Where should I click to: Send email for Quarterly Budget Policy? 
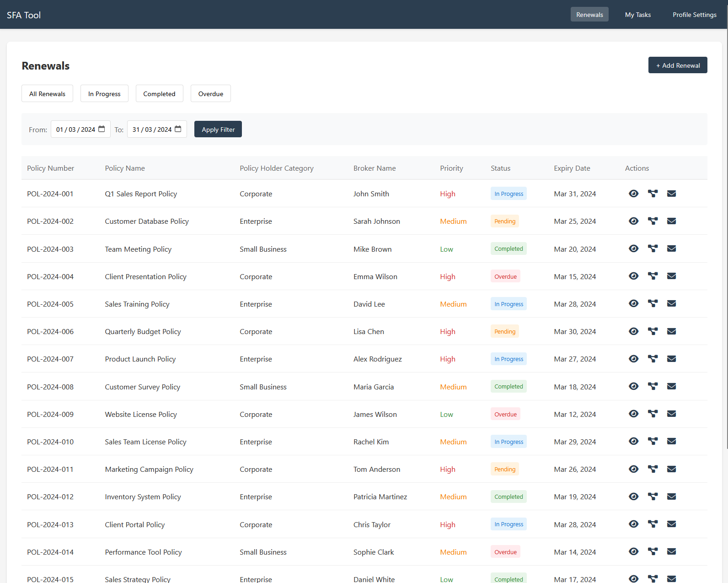(x=671, y=331)
